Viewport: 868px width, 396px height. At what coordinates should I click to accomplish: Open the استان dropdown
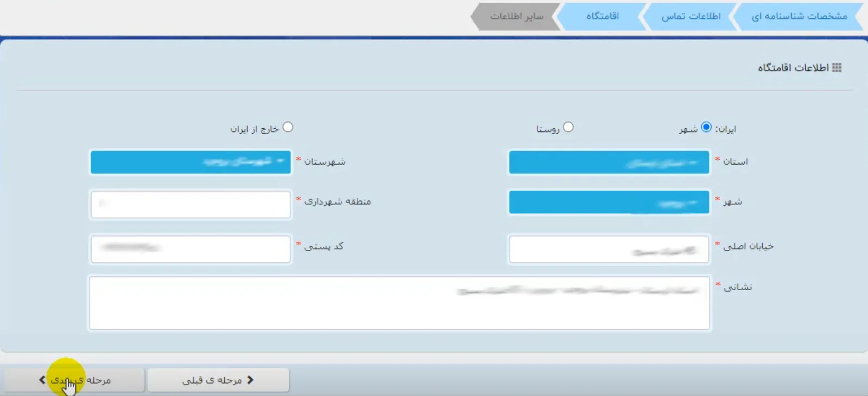[609, 162]
